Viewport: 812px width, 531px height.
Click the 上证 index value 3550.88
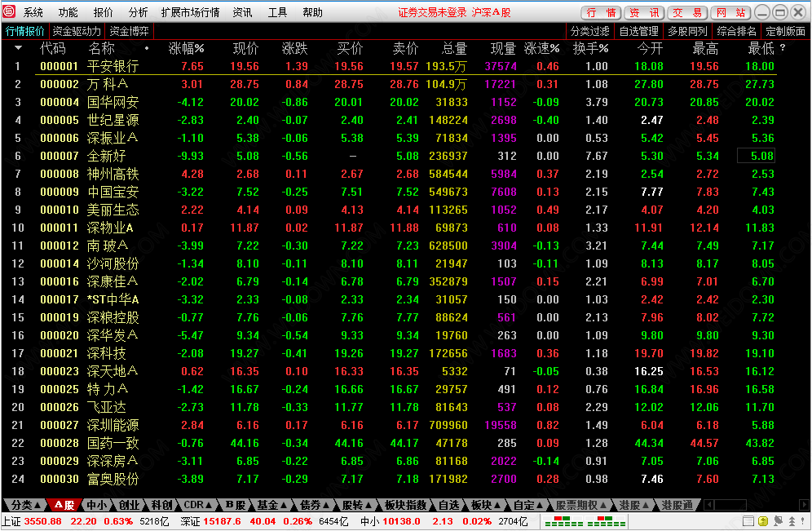coord(42,521)
